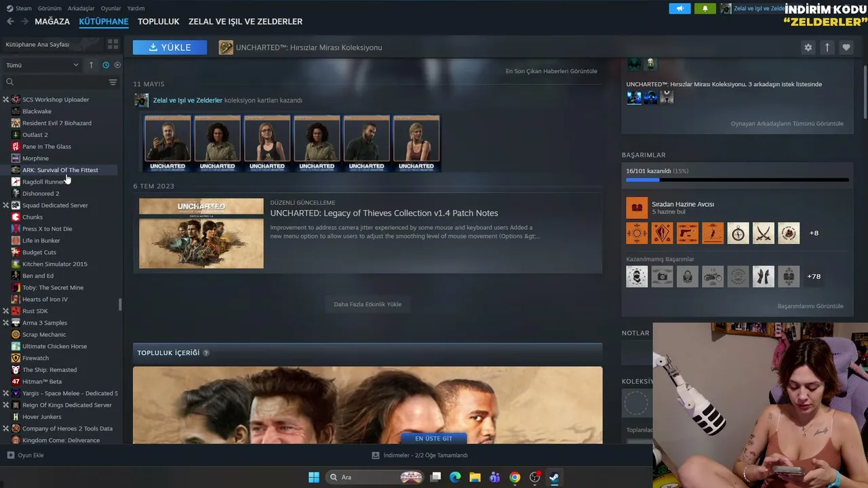The image size is (868, 488).
Task: Select Dishonored 2 in the library list
Action: click(41, 194)
